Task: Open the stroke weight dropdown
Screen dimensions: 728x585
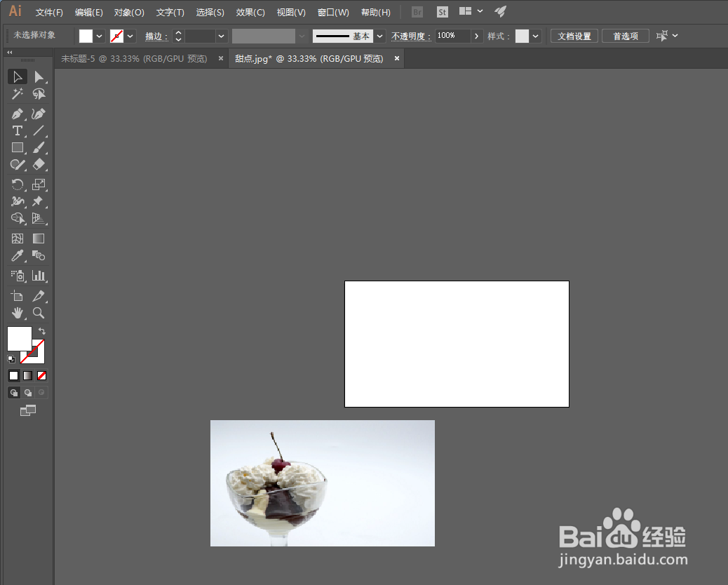Action: [x=222, y=36]
